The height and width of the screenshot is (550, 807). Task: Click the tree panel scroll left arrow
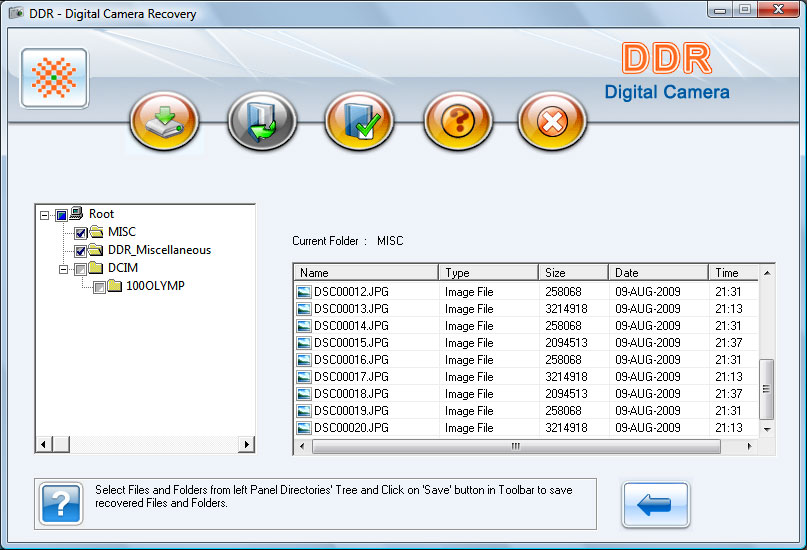[44, 444]
